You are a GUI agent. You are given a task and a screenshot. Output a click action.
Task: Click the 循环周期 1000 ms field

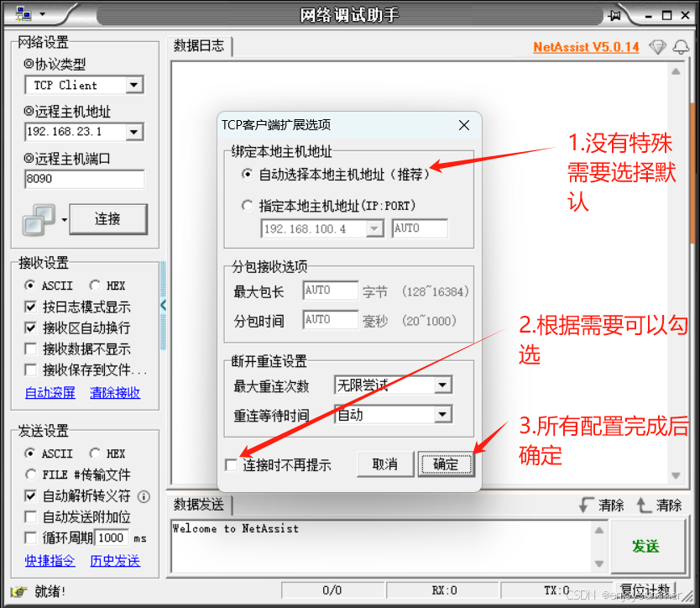112,537
